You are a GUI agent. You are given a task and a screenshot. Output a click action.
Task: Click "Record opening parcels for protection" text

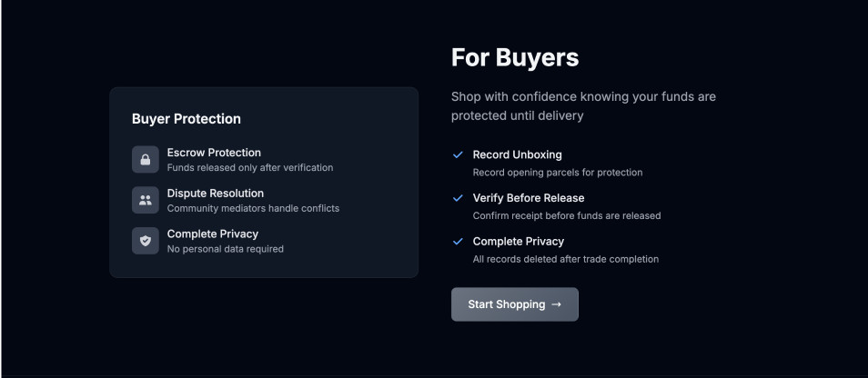point(558,172)
